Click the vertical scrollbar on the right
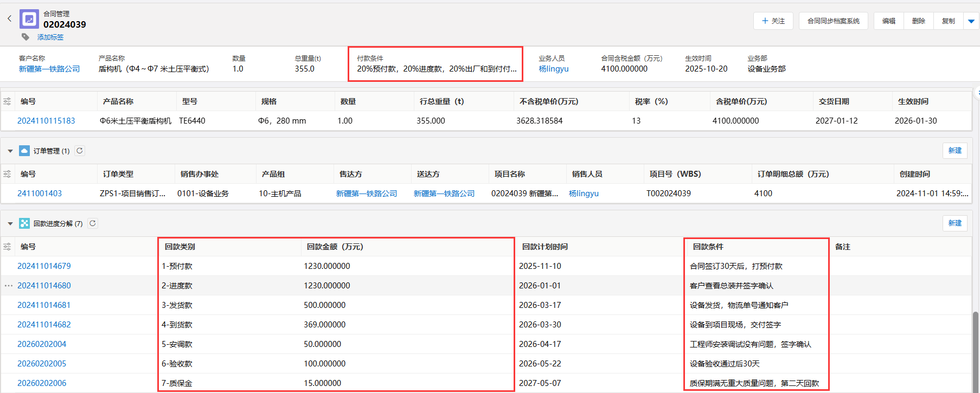The image size is (980, 393). [976, 347]
